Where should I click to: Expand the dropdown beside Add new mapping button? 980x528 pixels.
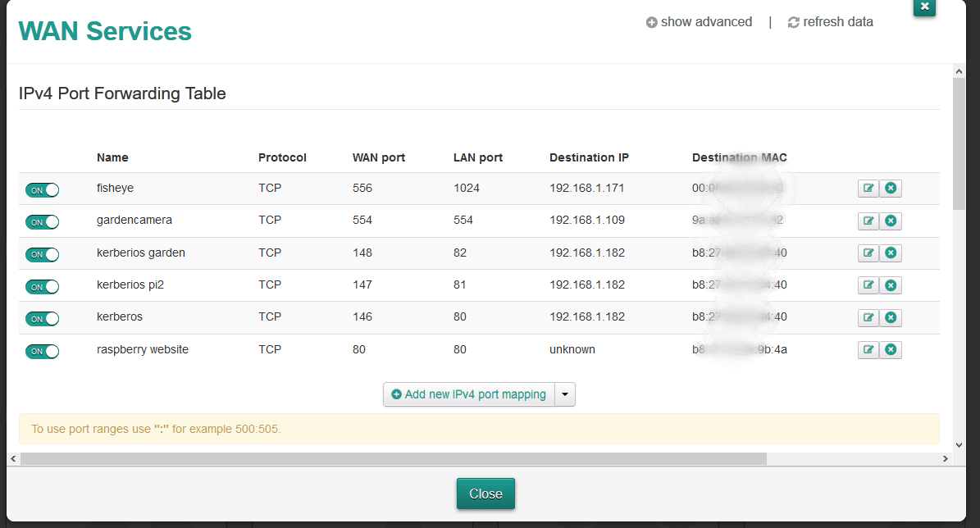tap(565, 394)
